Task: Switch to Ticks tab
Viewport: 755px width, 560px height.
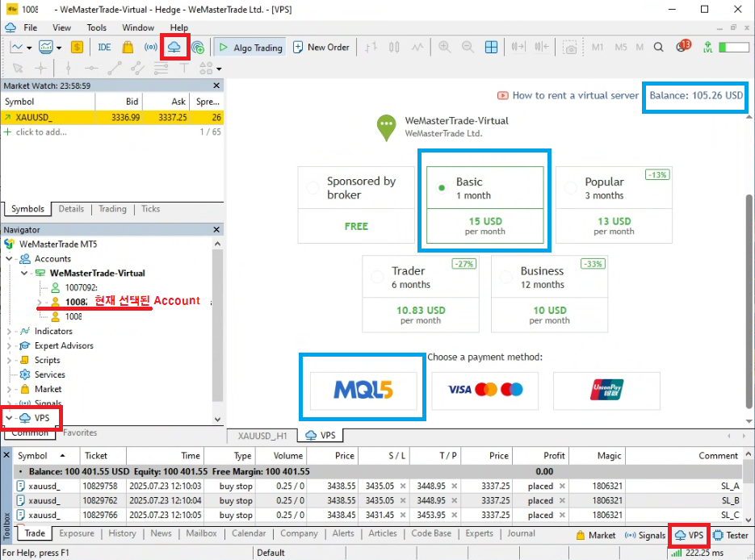Action: 150,209
